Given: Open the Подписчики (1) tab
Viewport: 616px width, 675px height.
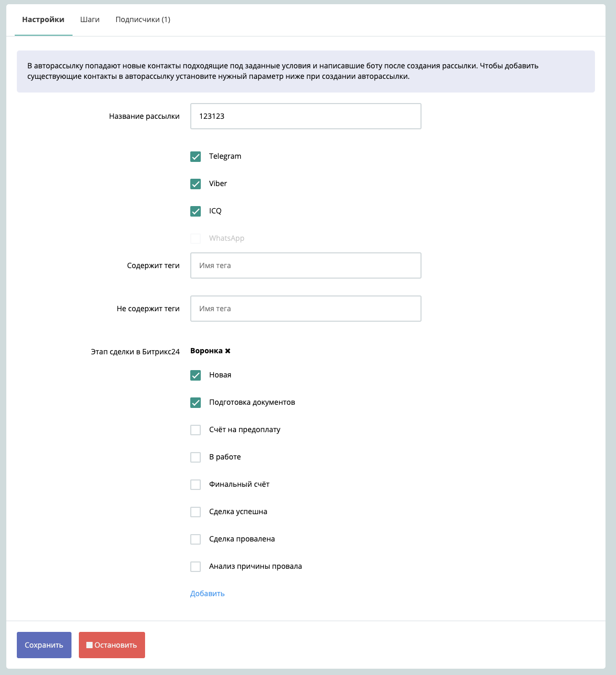Looking at the screenshot, I should (143, 19).
